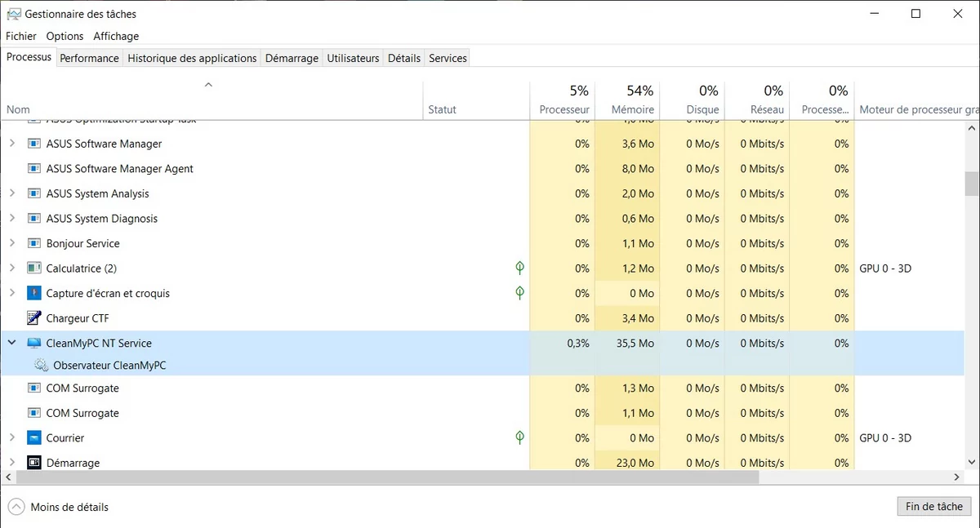980x528 pixels.
Task: Open the Affichage menu
Action: [116, 36]
